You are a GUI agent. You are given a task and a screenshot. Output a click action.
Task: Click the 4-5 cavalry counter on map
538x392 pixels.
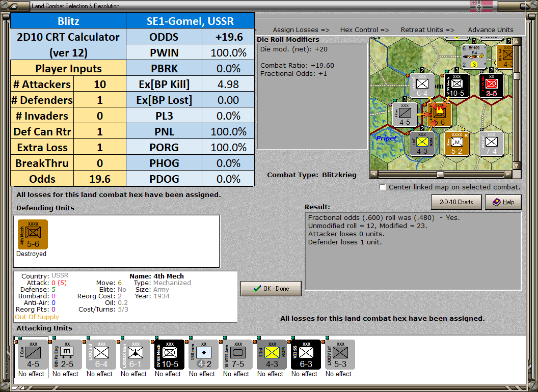pos(405,115)
